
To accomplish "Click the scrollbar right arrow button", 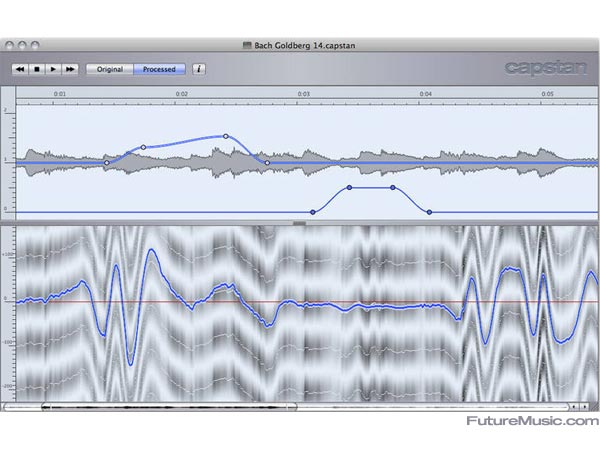I will [585, 407].
